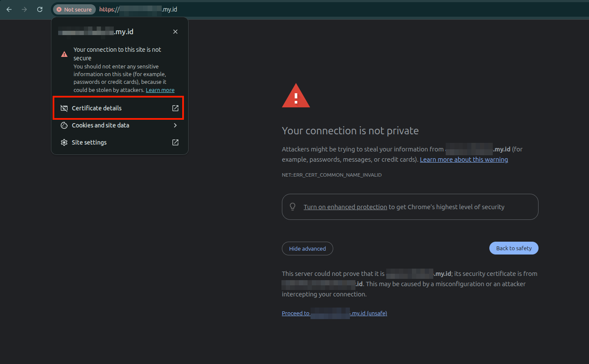Reload the current page
The image size is (589, 364).
pyautogui.click(x=40, y=9)
